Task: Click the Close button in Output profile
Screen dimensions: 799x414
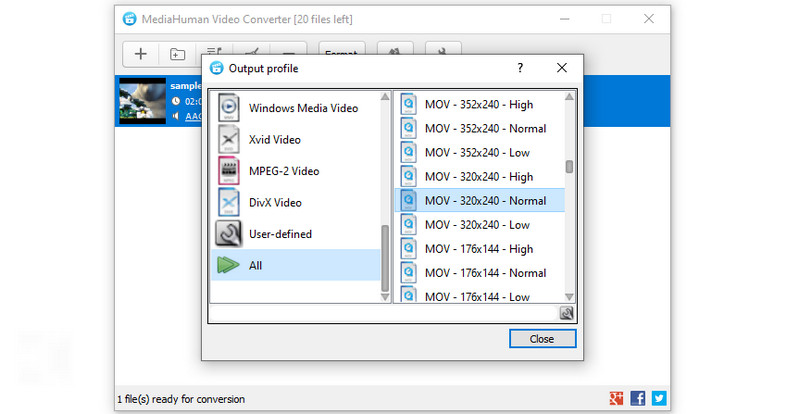Action: [543, 339]
